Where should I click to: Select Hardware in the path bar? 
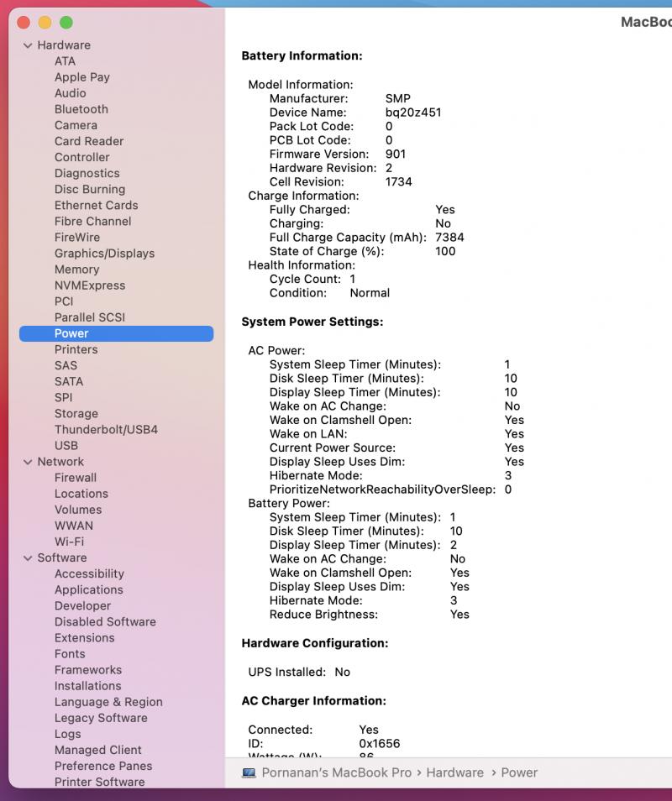point(454,772)
